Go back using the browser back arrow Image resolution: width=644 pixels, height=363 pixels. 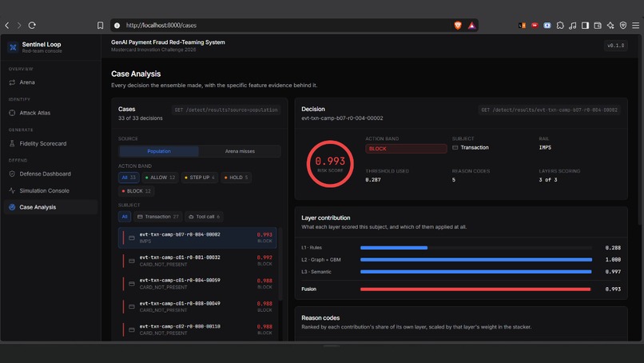point(7,26)
